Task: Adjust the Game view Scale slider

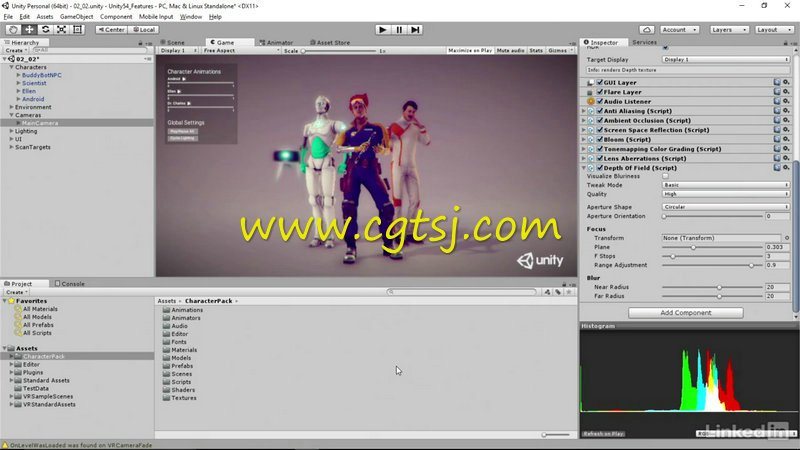Action: 339,51
